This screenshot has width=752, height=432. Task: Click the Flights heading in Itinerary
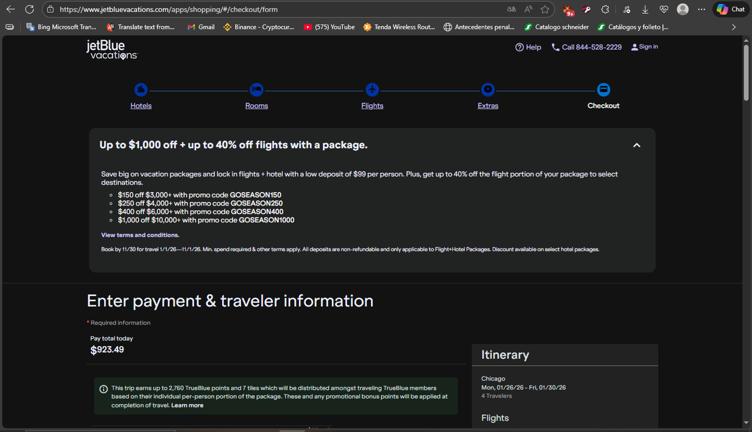point(495,418)
